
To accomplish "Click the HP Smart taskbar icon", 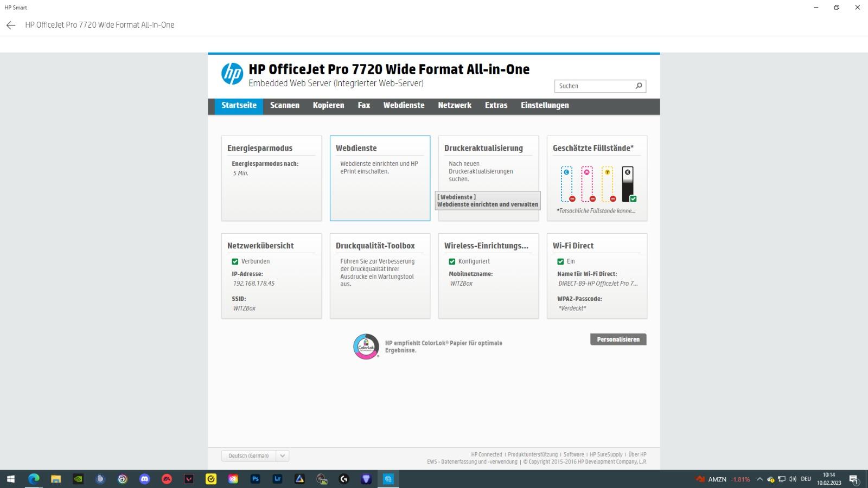I will (x=388, y=479).
